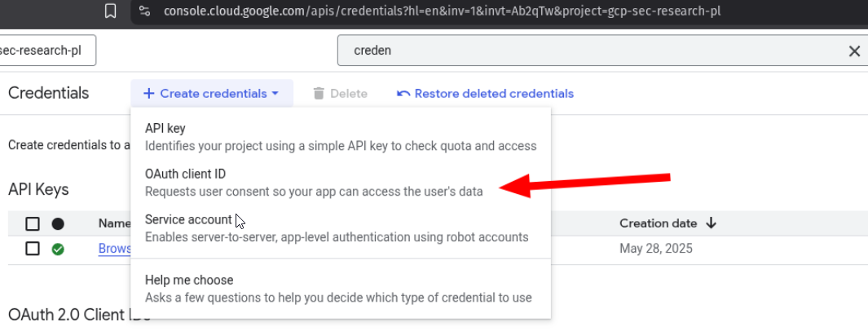The width and height of the screenshot is (868, 331).
Task: Clear the search box with X icon
Action: point(854,51)
